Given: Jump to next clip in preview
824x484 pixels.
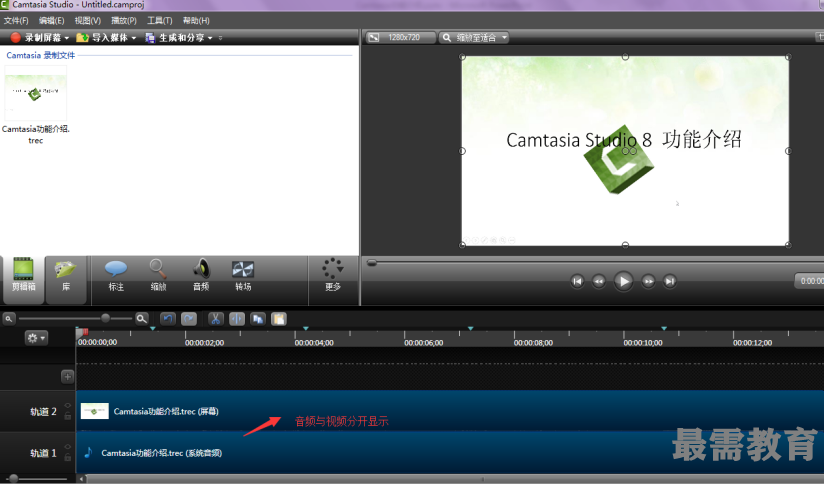Looking at the screenshot, I should click(670, 281).
